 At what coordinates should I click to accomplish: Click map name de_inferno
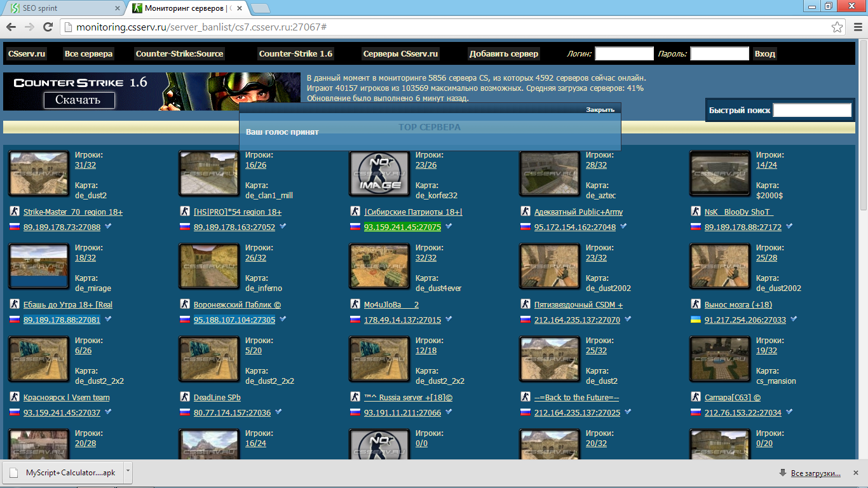coord(264,288)
